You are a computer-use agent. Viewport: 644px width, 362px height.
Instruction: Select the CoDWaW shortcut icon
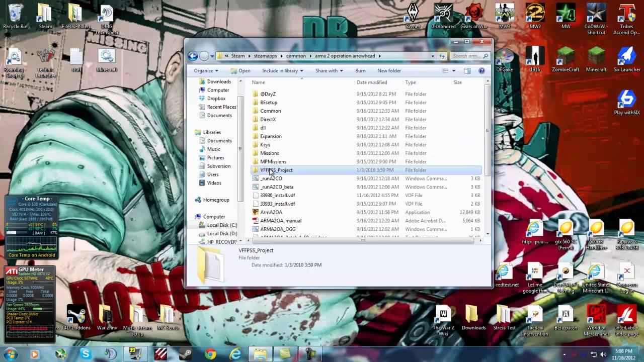click(x=596, y=19)
